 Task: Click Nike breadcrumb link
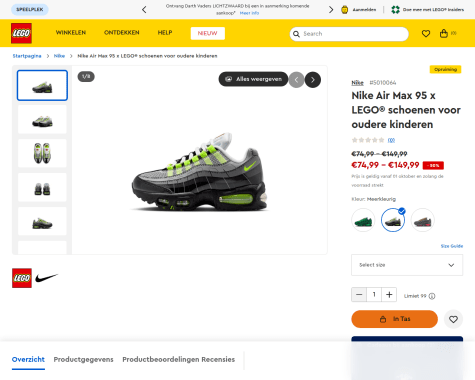(59, 56)
